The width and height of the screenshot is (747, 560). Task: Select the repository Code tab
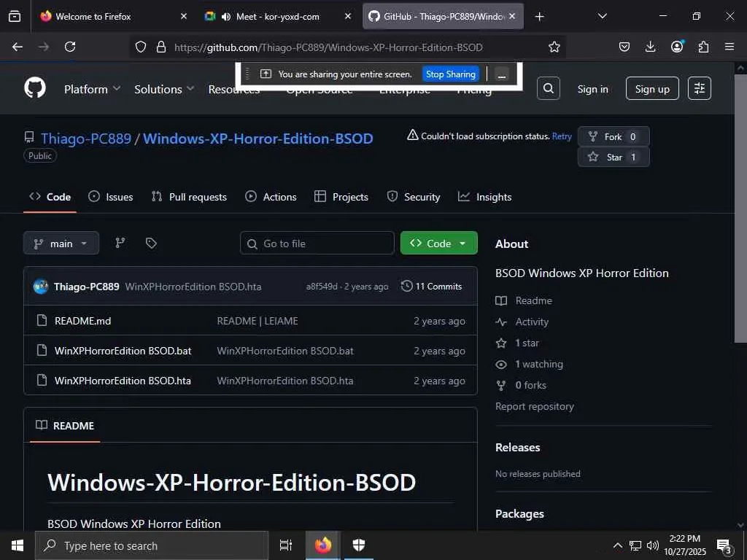[x=50, y=197]
